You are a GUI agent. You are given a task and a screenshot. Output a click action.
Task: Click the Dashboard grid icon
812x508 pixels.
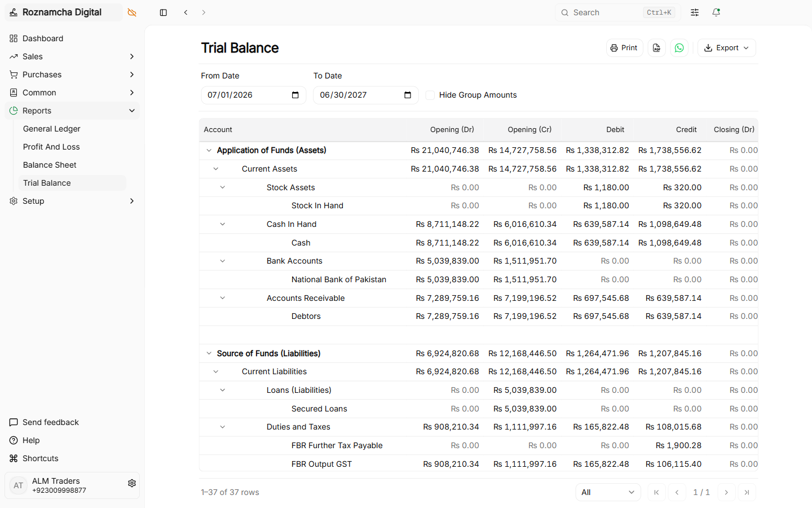14,38
